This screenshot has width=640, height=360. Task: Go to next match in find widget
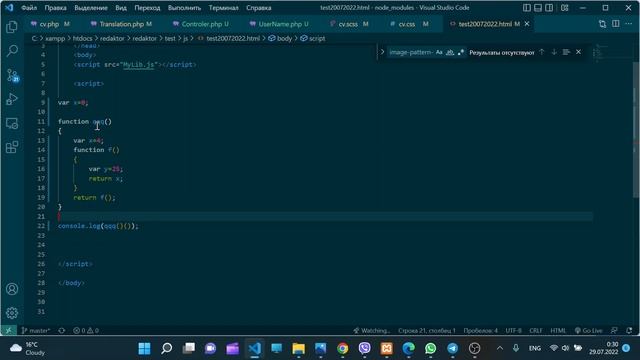[554, 52]
